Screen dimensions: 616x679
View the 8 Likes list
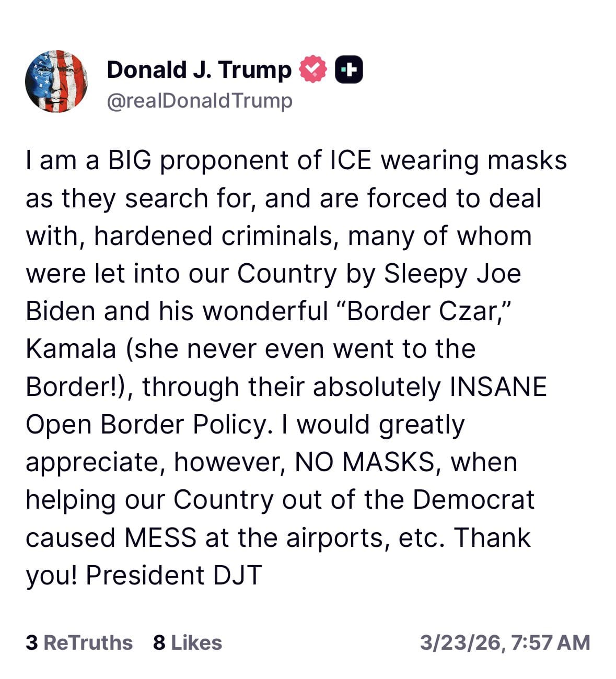188,642
